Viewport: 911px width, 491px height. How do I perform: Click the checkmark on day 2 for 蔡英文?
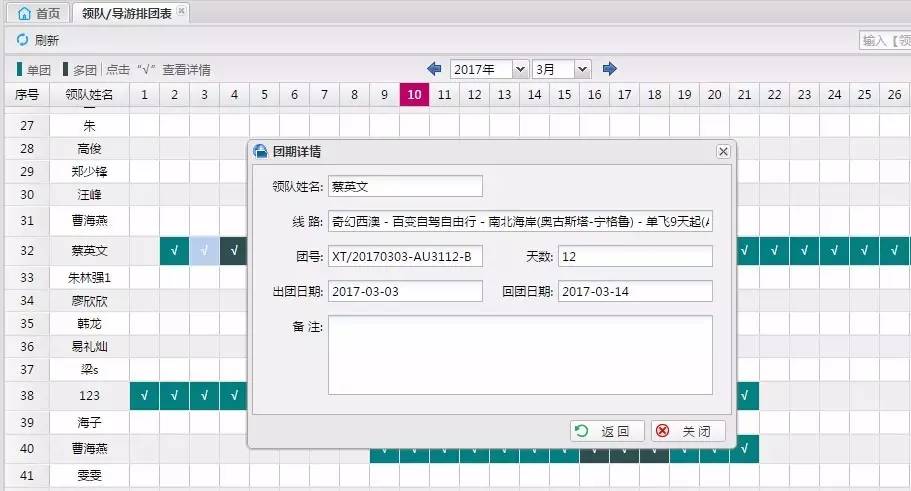[x=174, y=251]
